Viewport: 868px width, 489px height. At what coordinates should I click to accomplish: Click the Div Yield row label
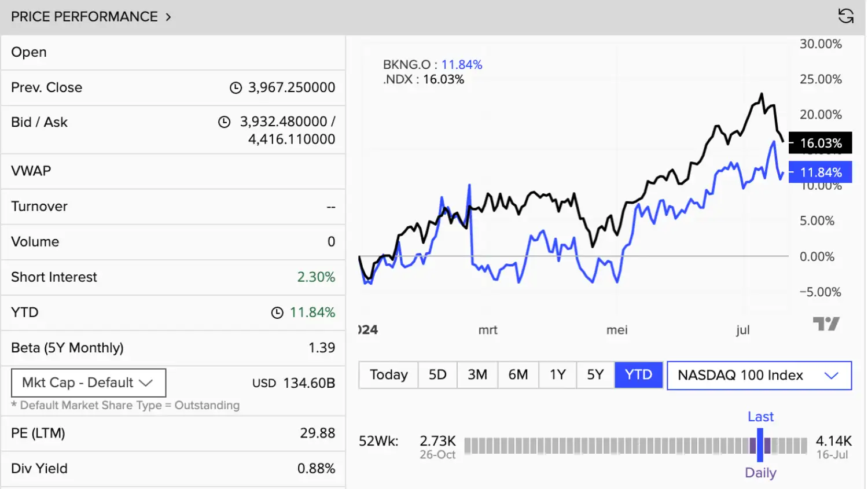[39, 469]
